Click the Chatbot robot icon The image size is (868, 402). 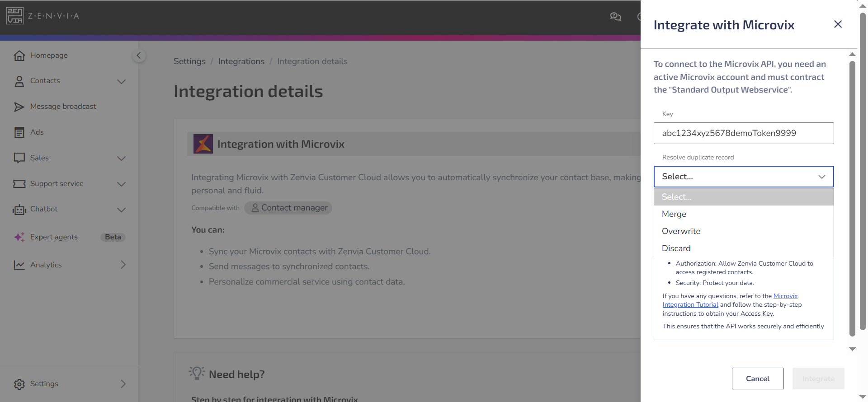coord(19,210)
